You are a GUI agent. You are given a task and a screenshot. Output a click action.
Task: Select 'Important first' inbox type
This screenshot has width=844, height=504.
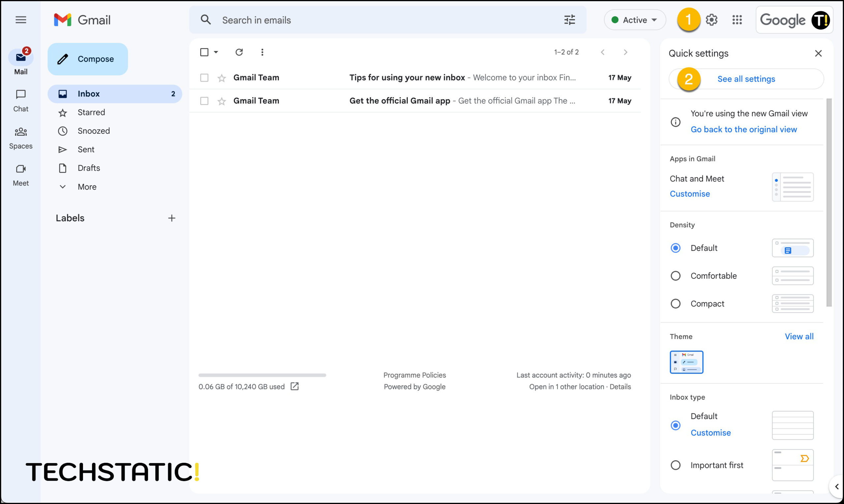[676, 465]
